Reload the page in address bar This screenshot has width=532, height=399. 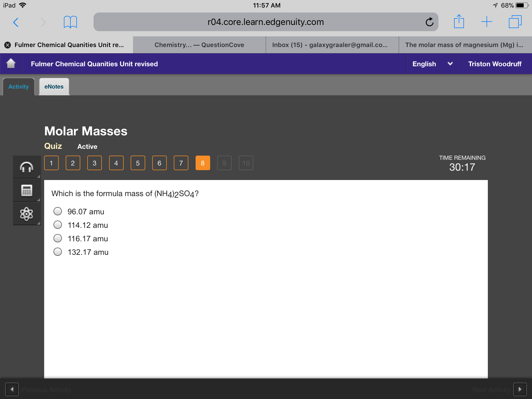430,22
